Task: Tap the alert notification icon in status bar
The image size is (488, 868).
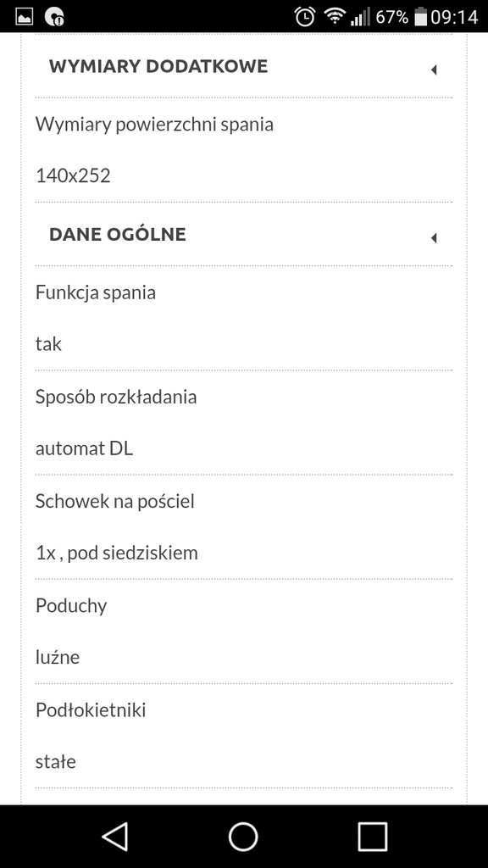Action: coord(53,17)
